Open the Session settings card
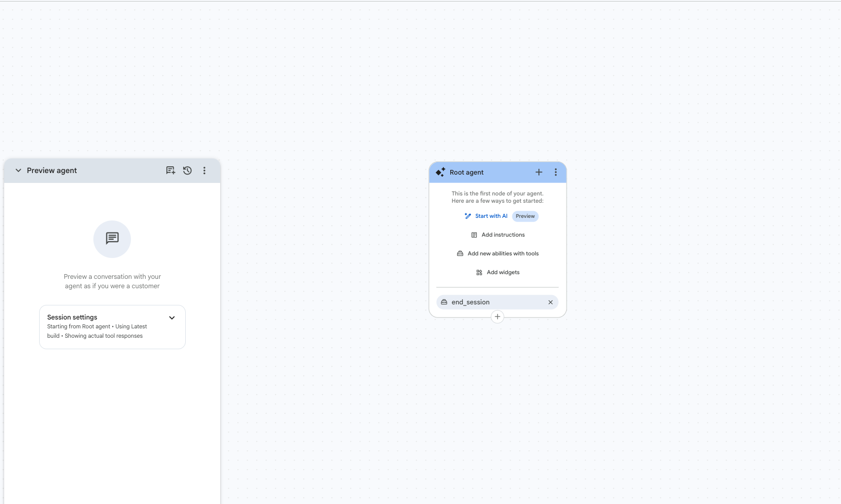The width and height of the screenshot is (841, 504). (112, 327)
